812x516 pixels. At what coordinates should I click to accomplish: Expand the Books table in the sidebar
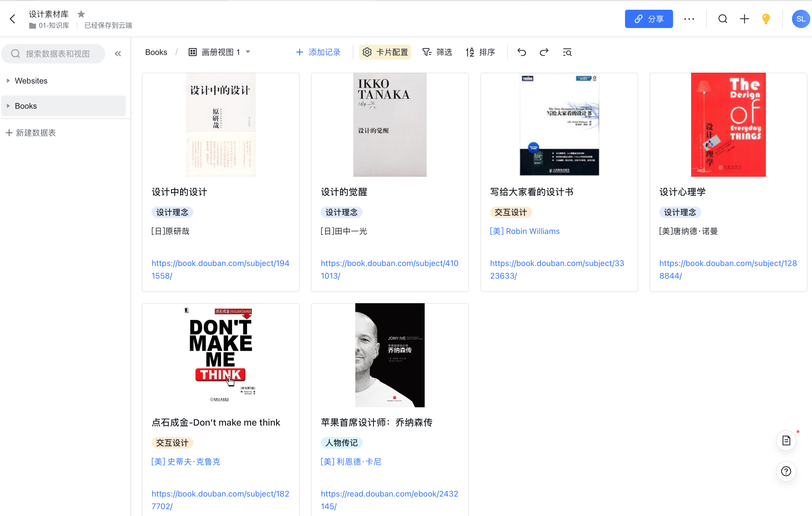8,106
